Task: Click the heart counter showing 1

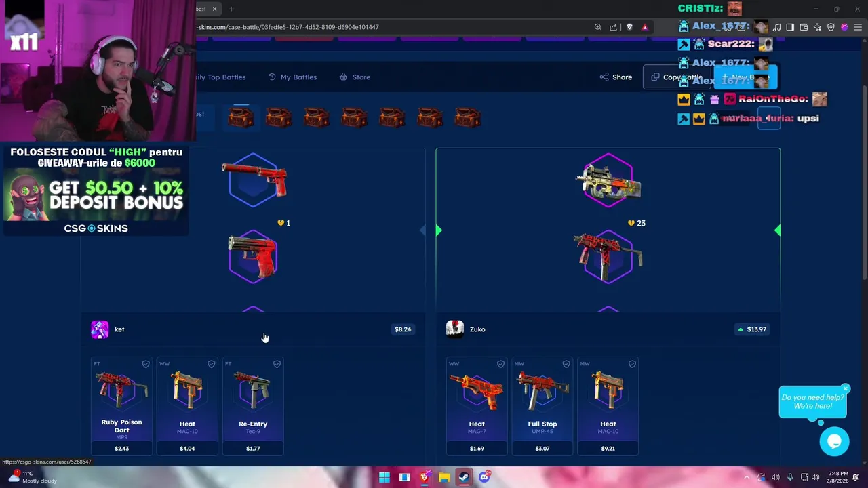Action: click(x=284, y=223)
